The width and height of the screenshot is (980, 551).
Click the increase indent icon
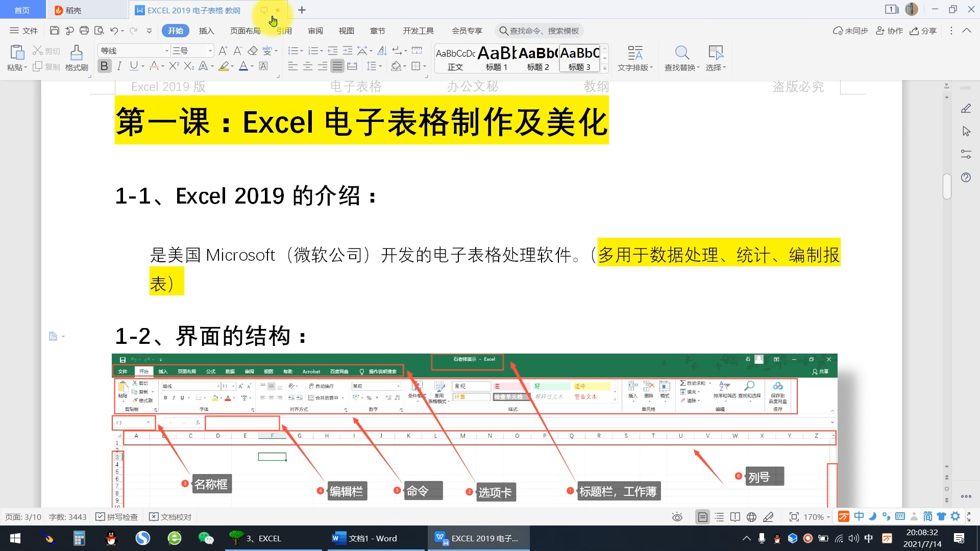(x=348, y=51)
